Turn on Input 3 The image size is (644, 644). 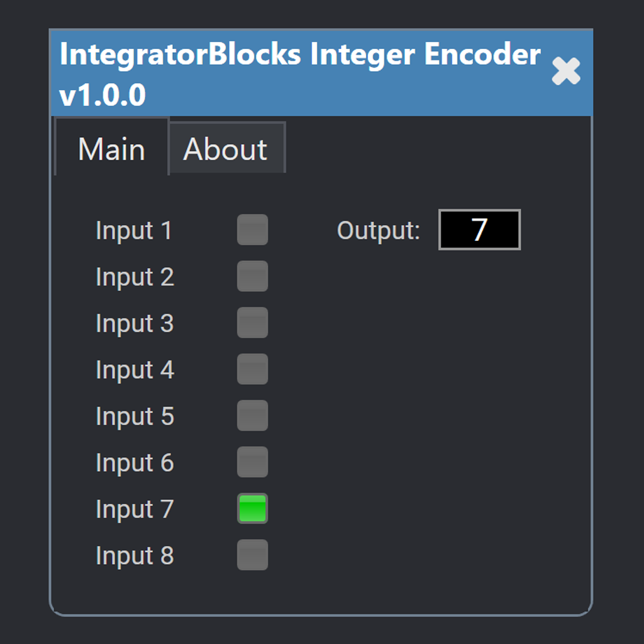[252, 323]
